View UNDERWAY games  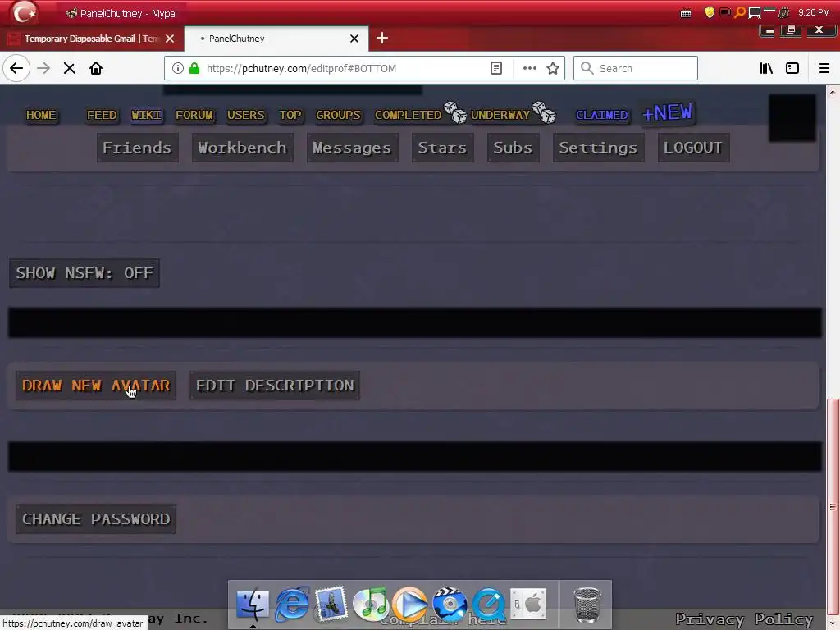tap(500, 115)
